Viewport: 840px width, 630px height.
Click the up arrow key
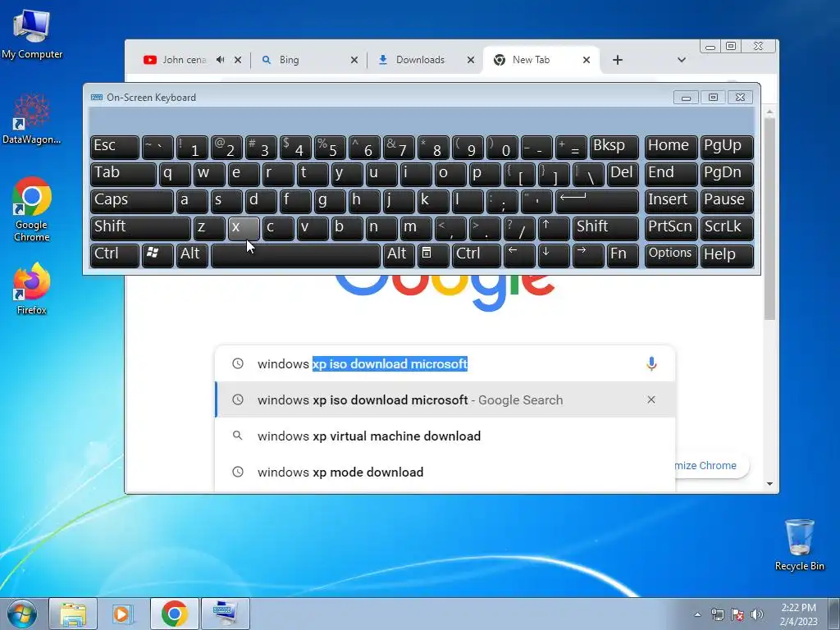pyautogui.click(x=554, y=228)
